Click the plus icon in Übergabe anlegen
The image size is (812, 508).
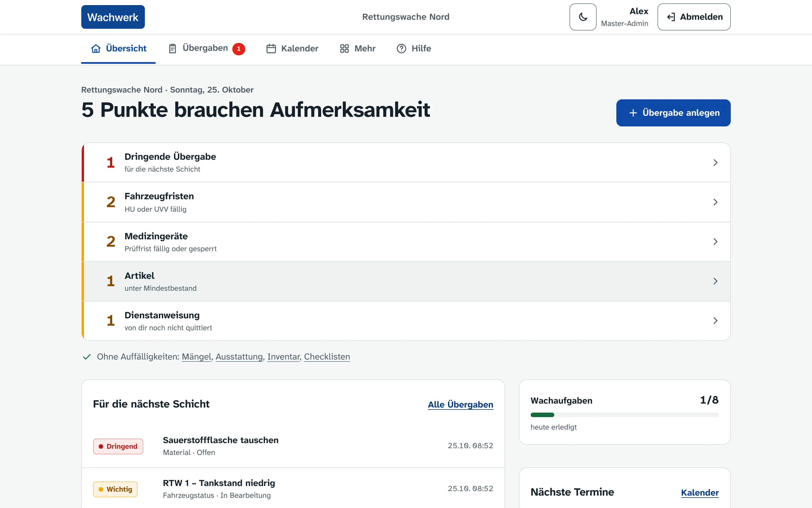[633, 113]
